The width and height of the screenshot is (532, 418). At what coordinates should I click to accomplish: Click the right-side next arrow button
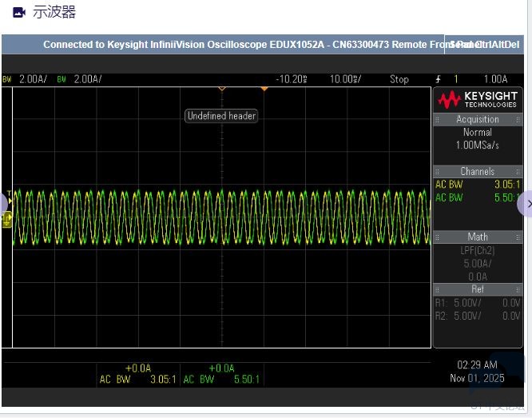click(526, 205)
